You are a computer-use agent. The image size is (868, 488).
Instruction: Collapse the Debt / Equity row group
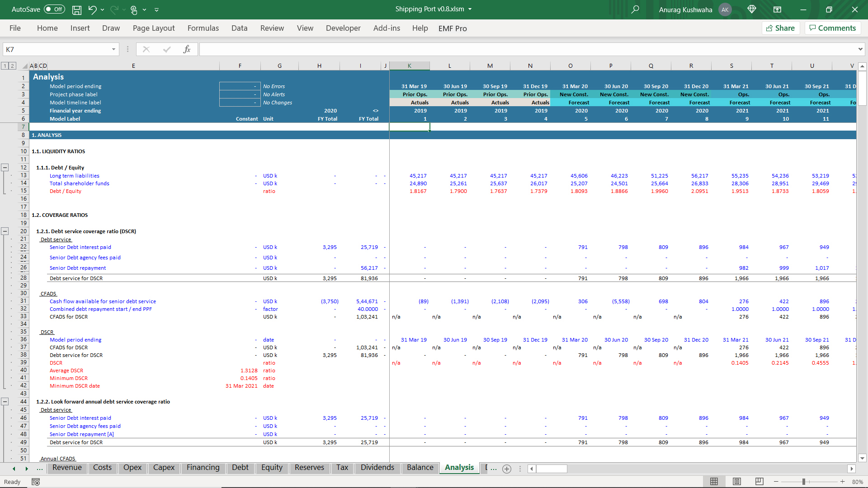5,168
